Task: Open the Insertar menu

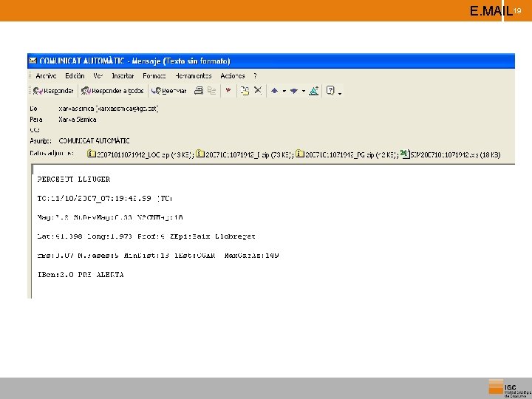Action: (123, 75)
